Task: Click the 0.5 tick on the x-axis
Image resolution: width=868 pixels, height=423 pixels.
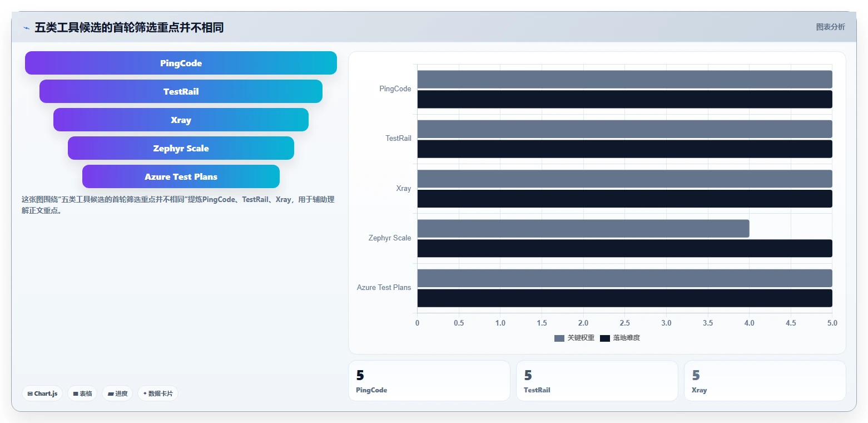Action: click(x=459, y=323)
